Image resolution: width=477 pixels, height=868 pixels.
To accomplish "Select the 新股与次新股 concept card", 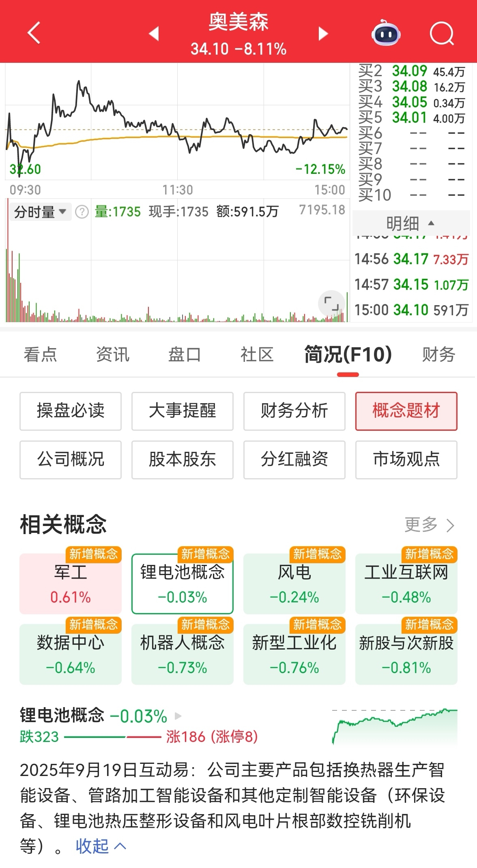I will (406, 654).
